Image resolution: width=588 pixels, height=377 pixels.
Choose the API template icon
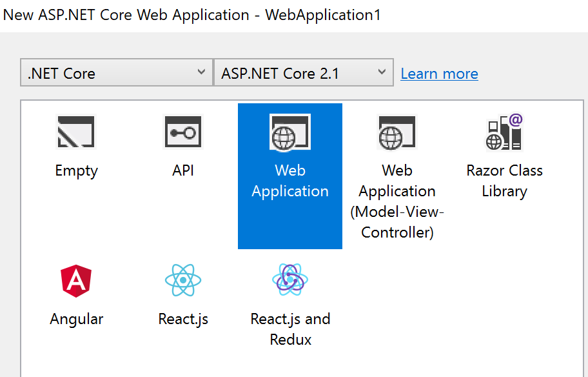coord(183,132)
